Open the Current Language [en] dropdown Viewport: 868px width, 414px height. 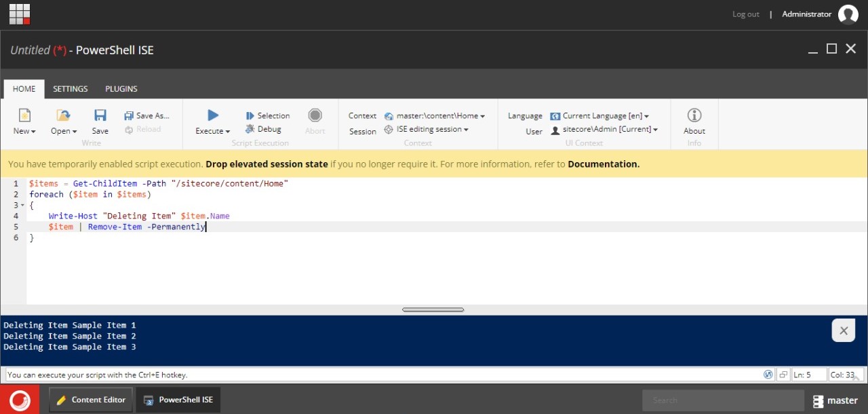(599, 116)
